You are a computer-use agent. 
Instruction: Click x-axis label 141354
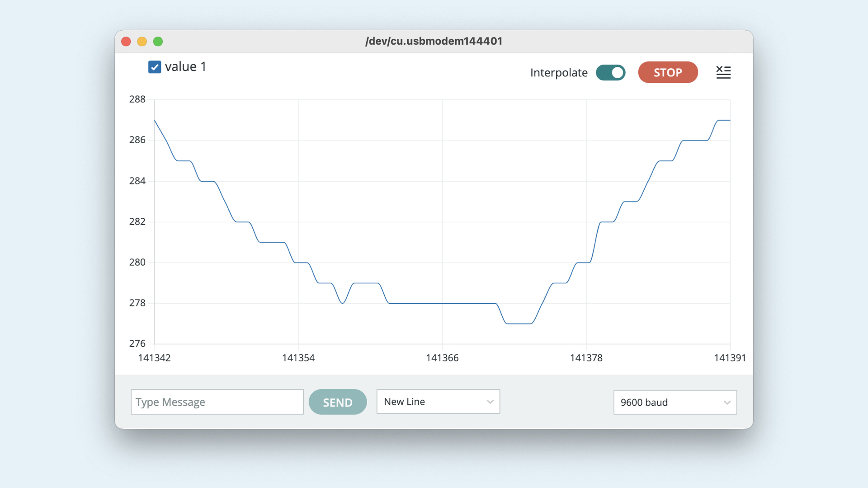click(298, 358)
